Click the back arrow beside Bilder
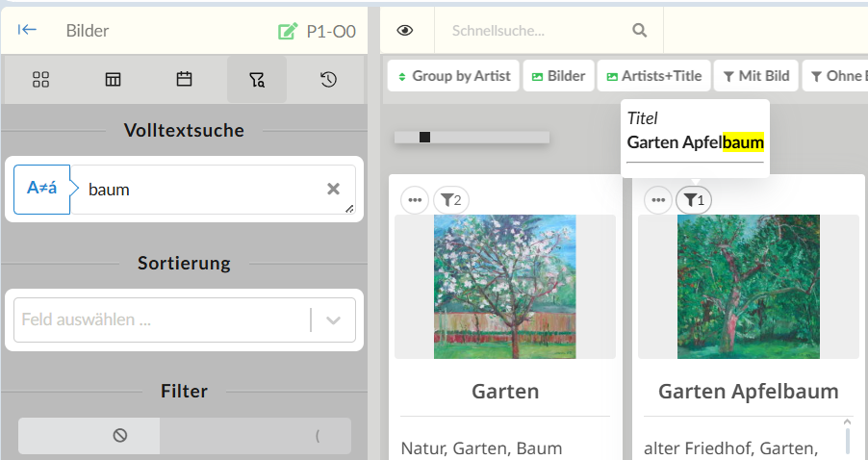868x460 pixels. (28, 30)
